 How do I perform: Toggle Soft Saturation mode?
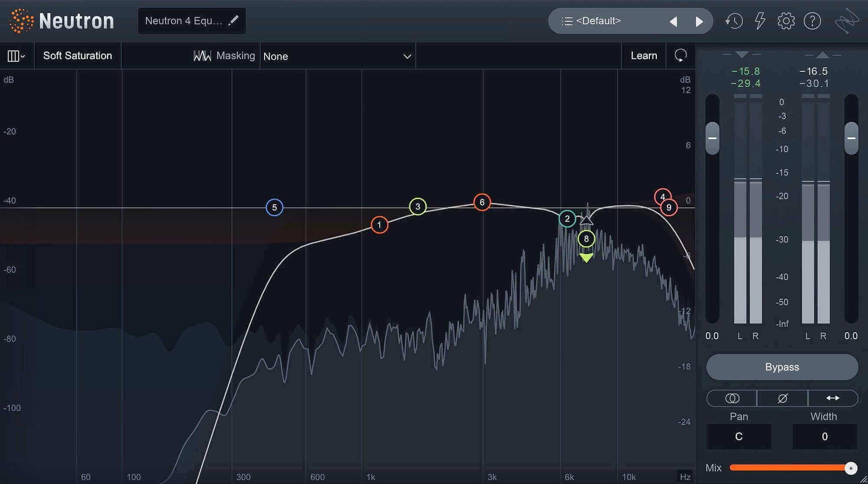(78, 56)
